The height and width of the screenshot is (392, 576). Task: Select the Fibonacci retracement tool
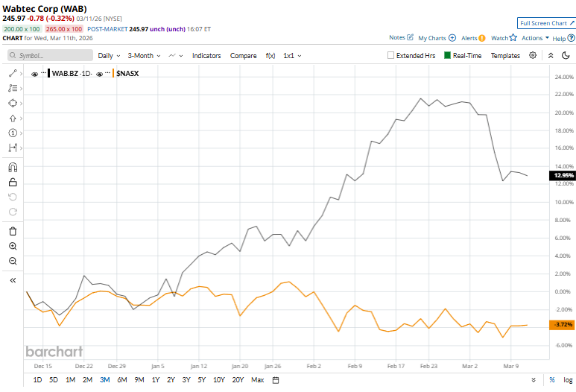[x=13, y=88]
